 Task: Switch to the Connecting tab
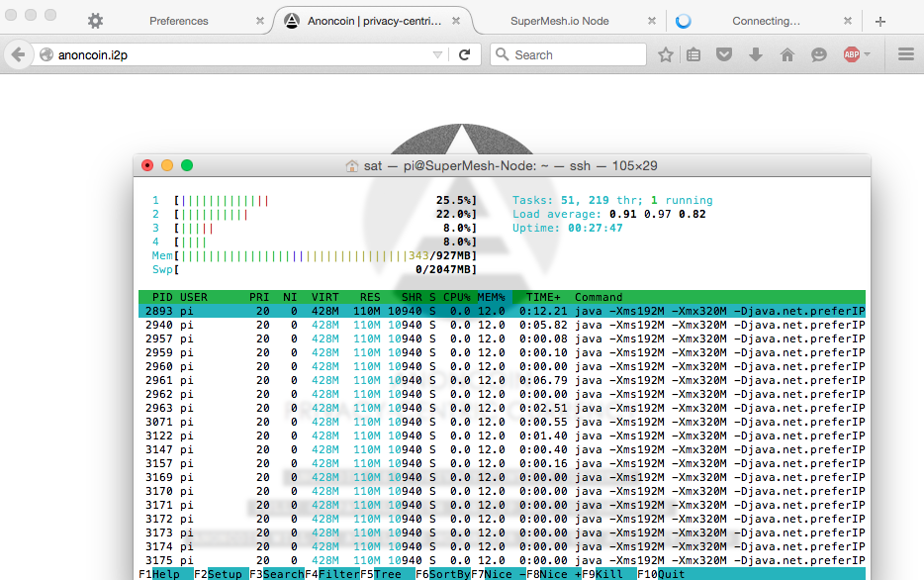[766, 21]
